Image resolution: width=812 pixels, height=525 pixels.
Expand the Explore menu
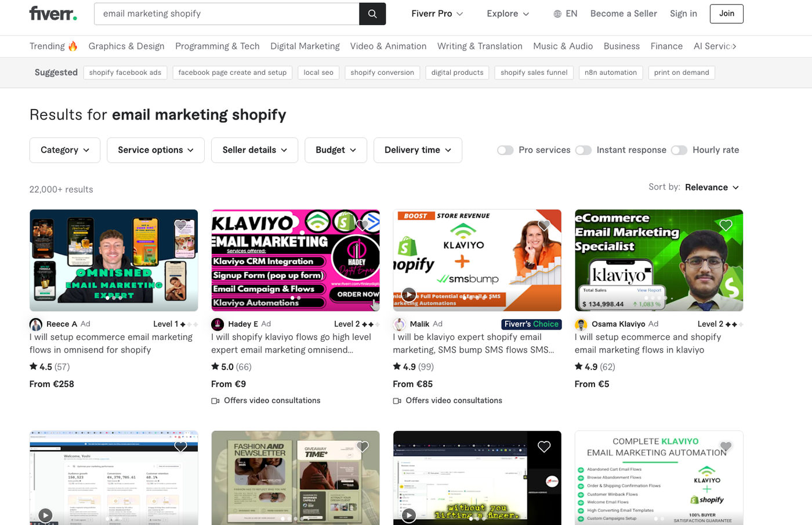508,13
